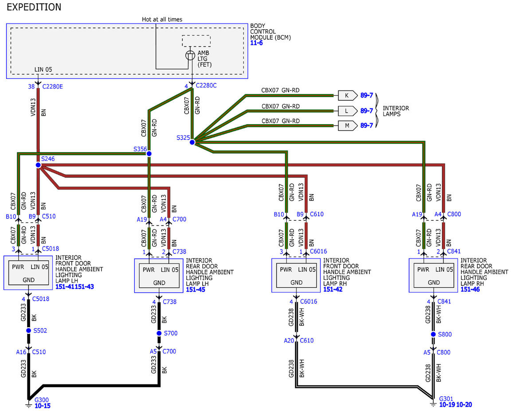
Task: Select the S502 splice dot
Action: (x=29, y=330)
